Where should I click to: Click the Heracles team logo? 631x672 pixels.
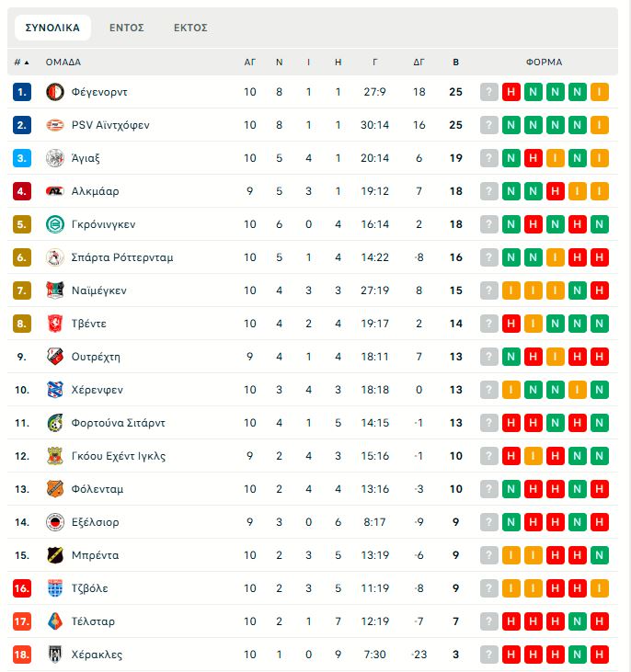click(x=54, y=655)
